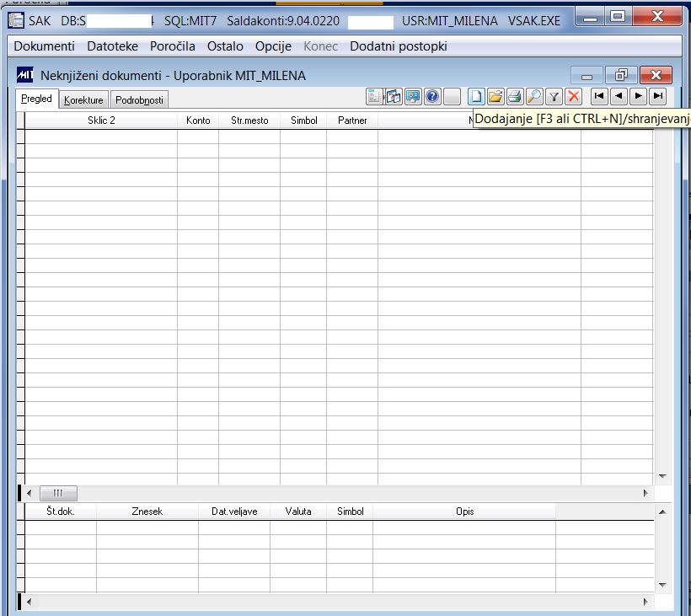Click lower grid scroll-right arrow

point(645,602)
